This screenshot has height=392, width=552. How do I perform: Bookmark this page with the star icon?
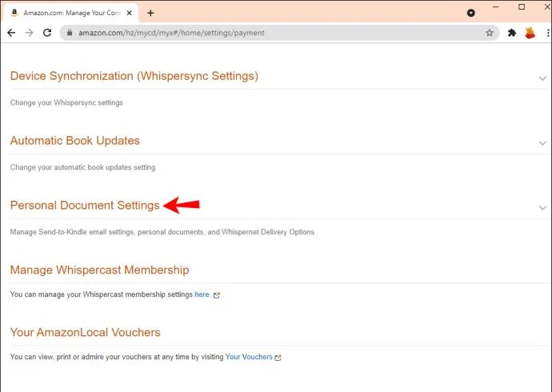(x=490, y=33)
